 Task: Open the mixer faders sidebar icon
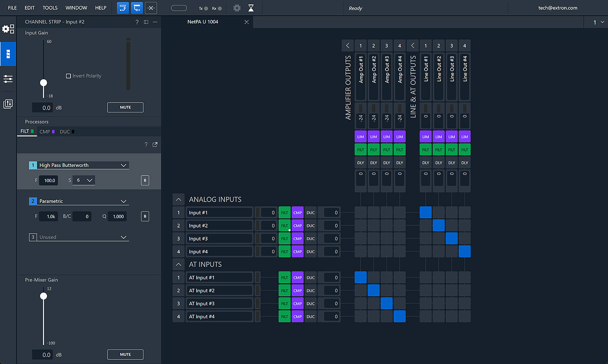click(8, 104)
